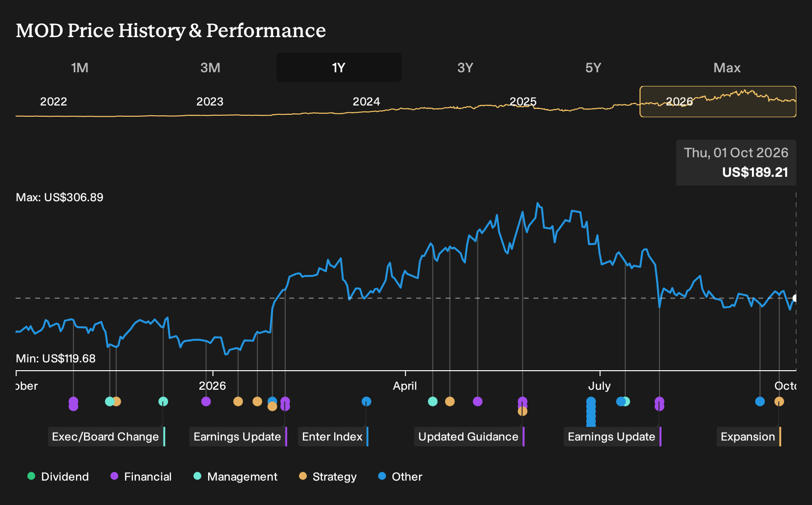Click the orange marker beneath Updated Guidance purple markers

click(x=523, y=411)
